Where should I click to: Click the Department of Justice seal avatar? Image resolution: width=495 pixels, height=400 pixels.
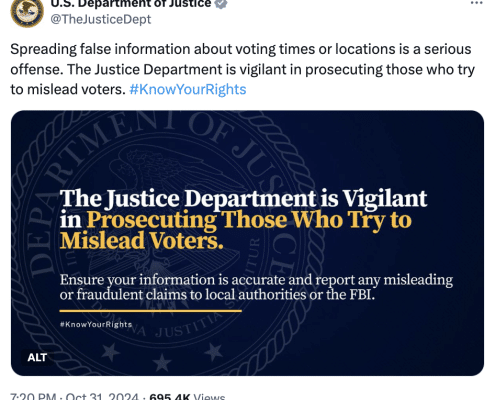tap(27, 13)
